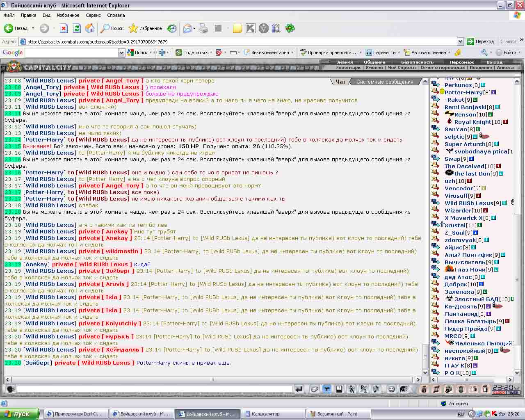This screenshot has width=525, height=420.
Task: Click the TIMER toggle under the time display
Action: (x=512, y=393)
